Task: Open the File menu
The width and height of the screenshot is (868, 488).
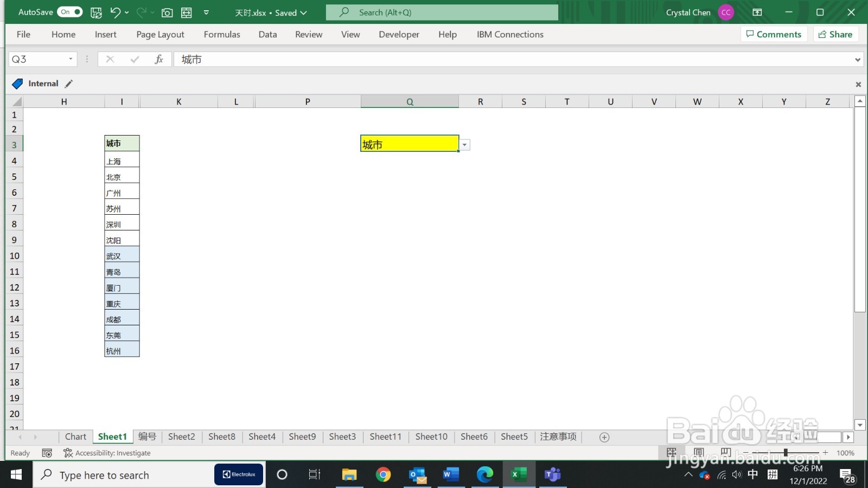Action: point(23,34)
